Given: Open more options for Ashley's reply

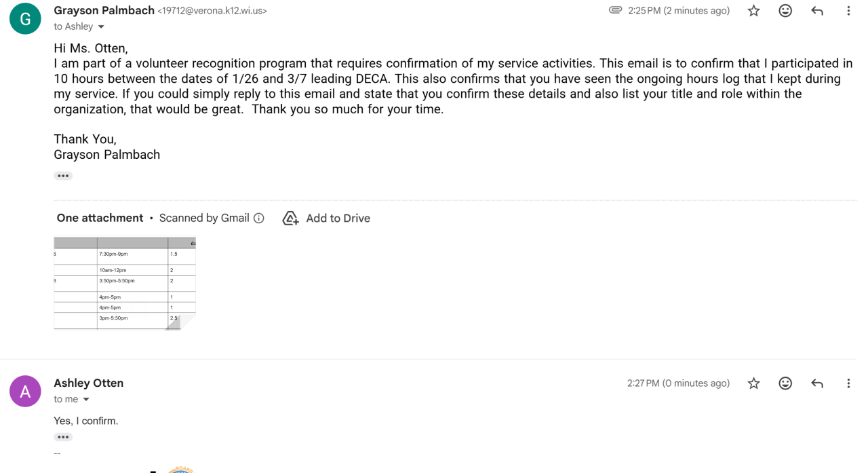Looking at the screenshot, I should tap(848, 383).
